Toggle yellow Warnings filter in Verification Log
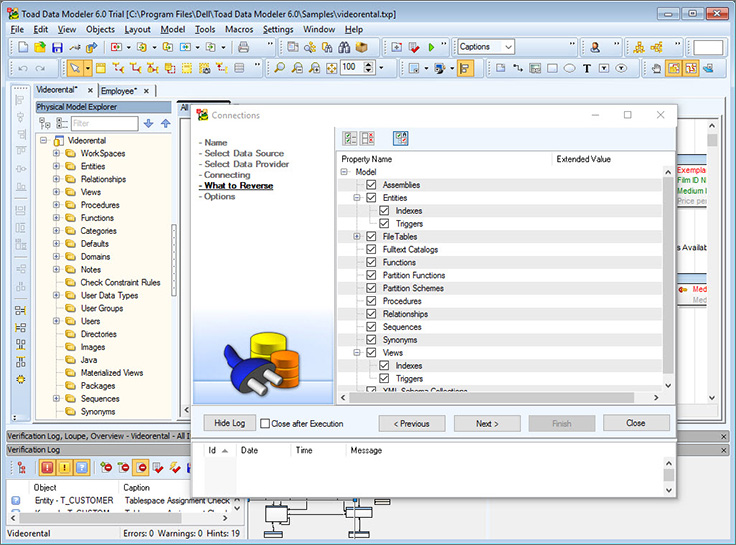736x545 pixels. tap(64, 468)
